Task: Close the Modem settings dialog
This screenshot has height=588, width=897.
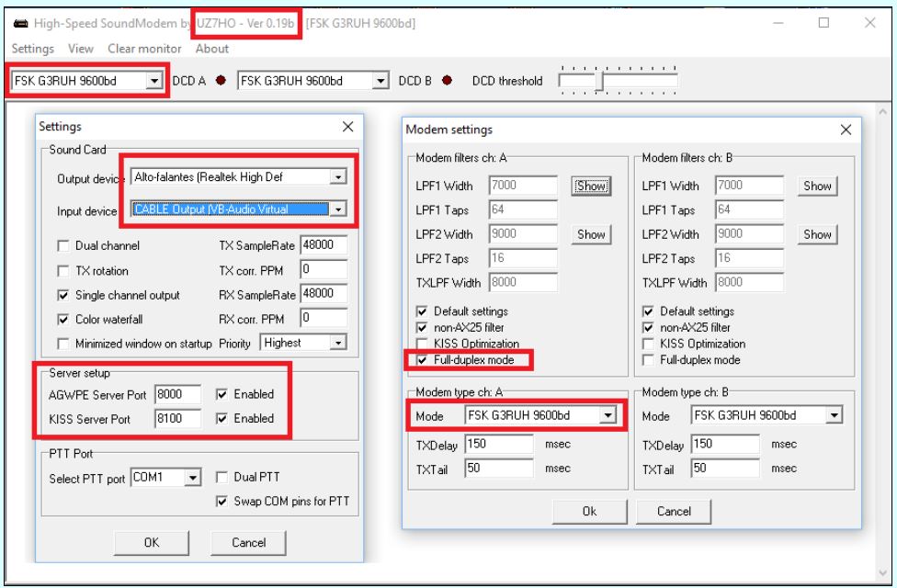Action: click(846, 130)
